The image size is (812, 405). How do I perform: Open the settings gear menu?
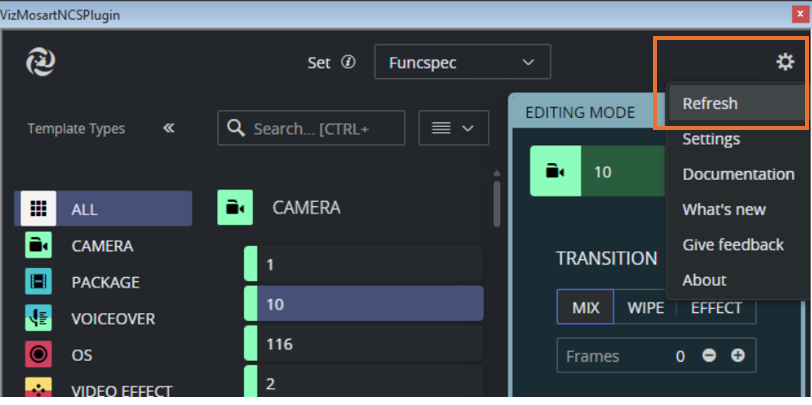point(785,62)
